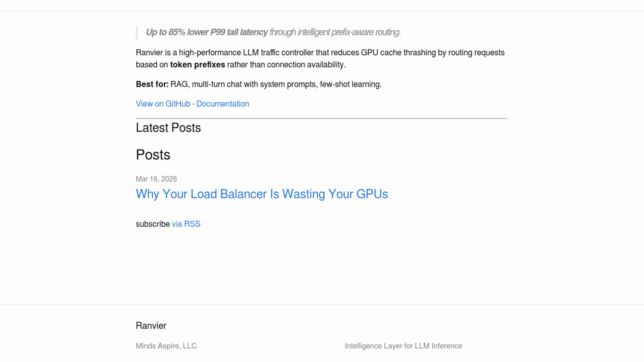
Task: Click the word subscribe before RSS link
Action: 153,224
